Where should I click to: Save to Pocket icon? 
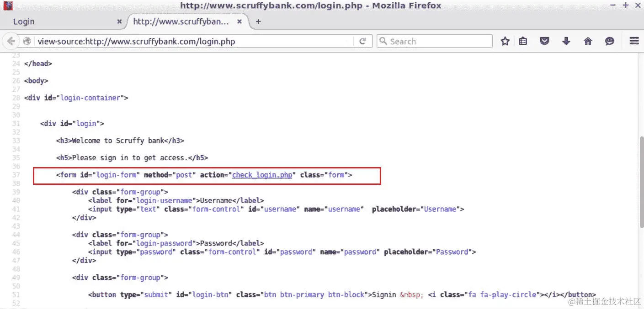[544, 41]
